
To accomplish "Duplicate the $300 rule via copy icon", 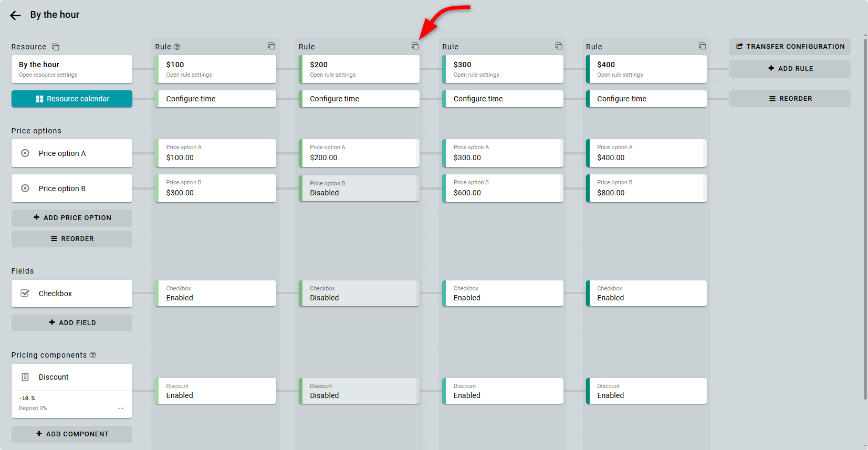I will [559, 46].
